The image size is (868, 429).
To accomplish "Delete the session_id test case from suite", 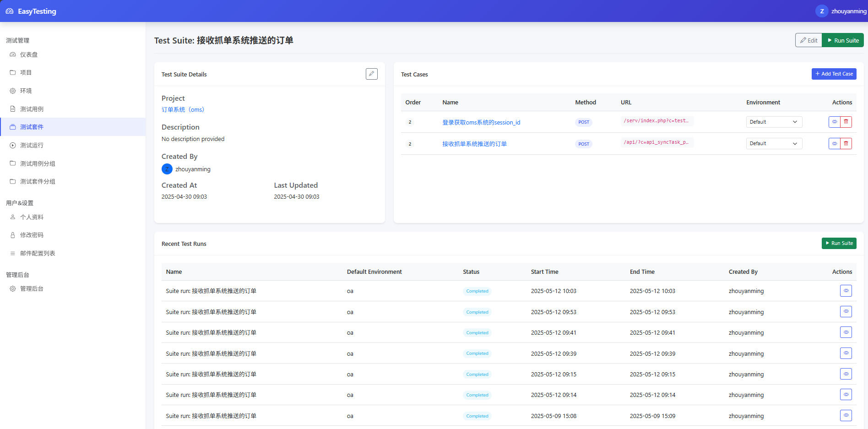I will pos(846,122).
